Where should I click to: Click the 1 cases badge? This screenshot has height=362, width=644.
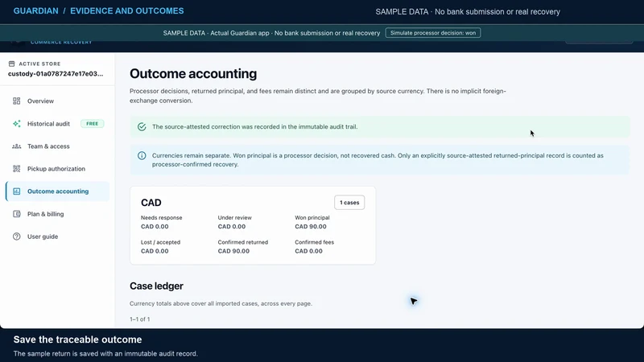click(x=349, y=203)
